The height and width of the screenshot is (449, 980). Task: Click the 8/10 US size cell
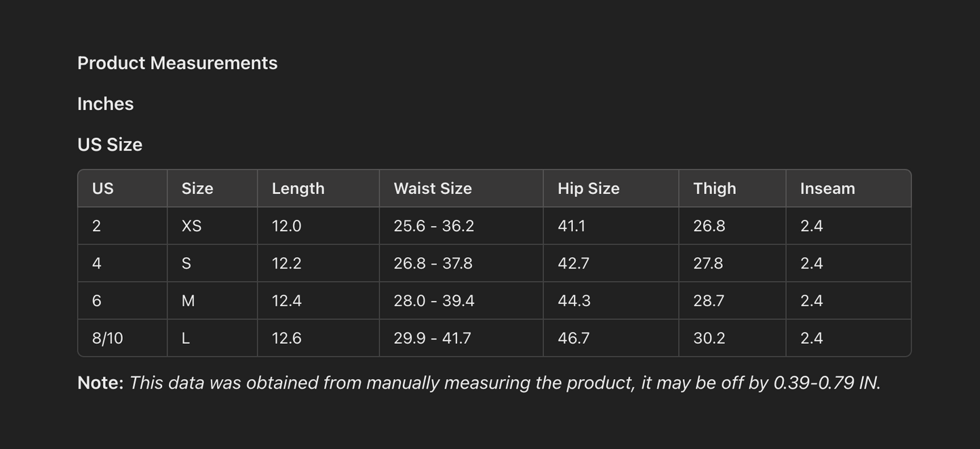click(107, 338)
